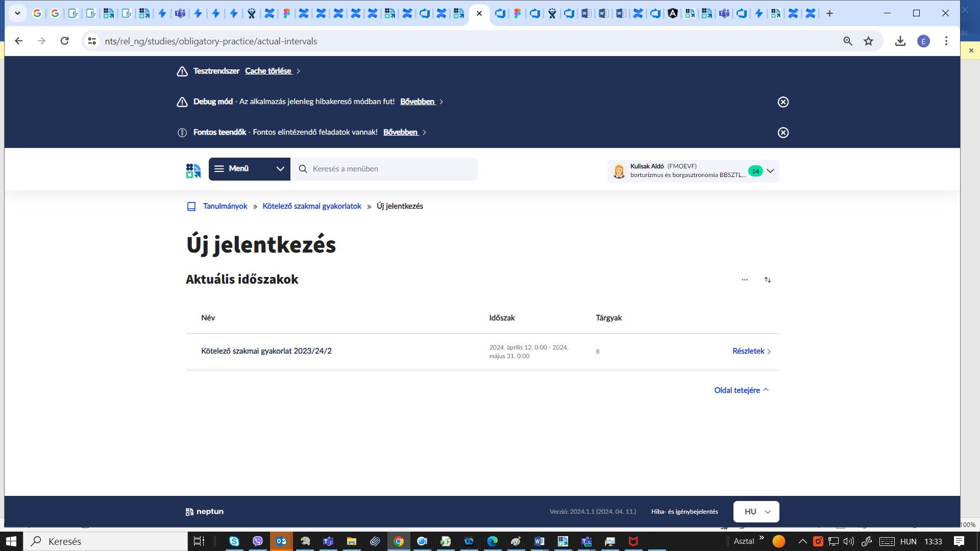The image size is (980, 551).
Task: Click the sort arrows icon
Action: (768, 280)
